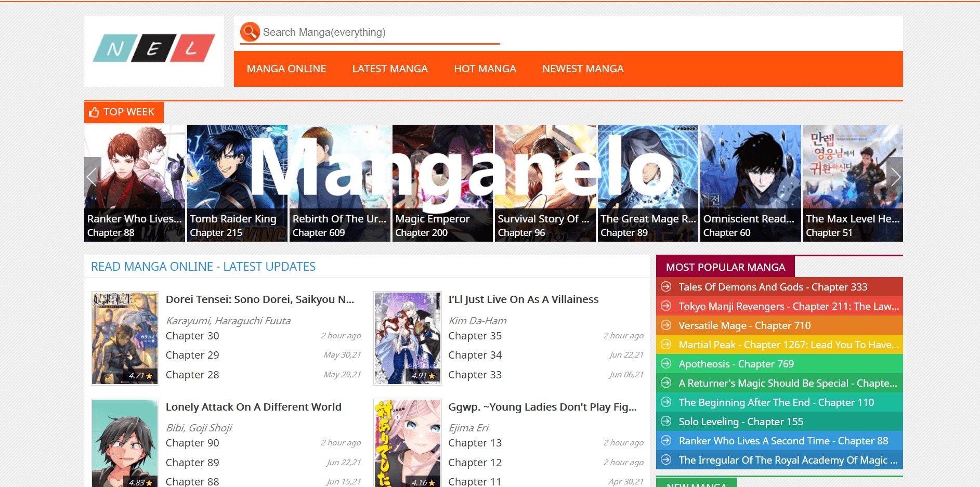Open Omniscient Read... carousel cover
The width and height of the screenshot is (980, 487).
[751, 183]
